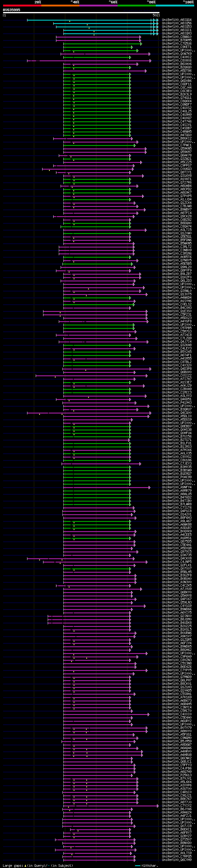Select hit label UniRef100_Q13XT5
197x868 pixels.
click(177, 294)
